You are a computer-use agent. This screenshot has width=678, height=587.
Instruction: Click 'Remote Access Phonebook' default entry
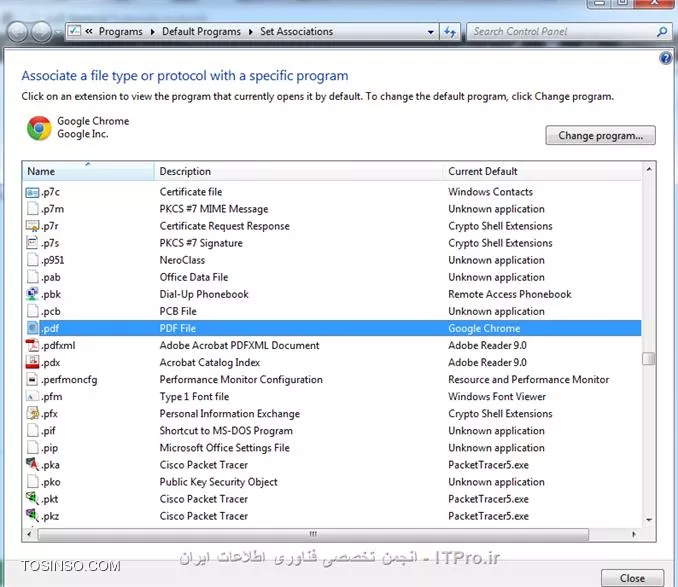point(510,294)
